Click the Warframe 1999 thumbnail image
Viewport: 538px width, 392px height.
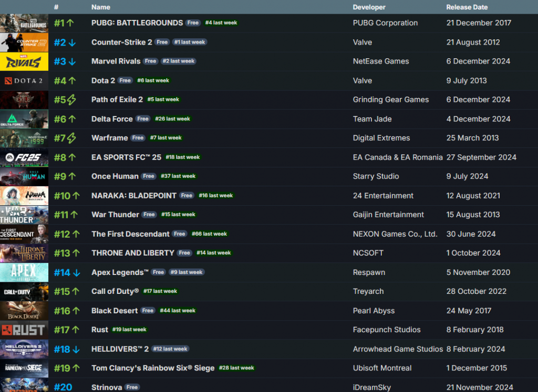[x=24, y=138]
